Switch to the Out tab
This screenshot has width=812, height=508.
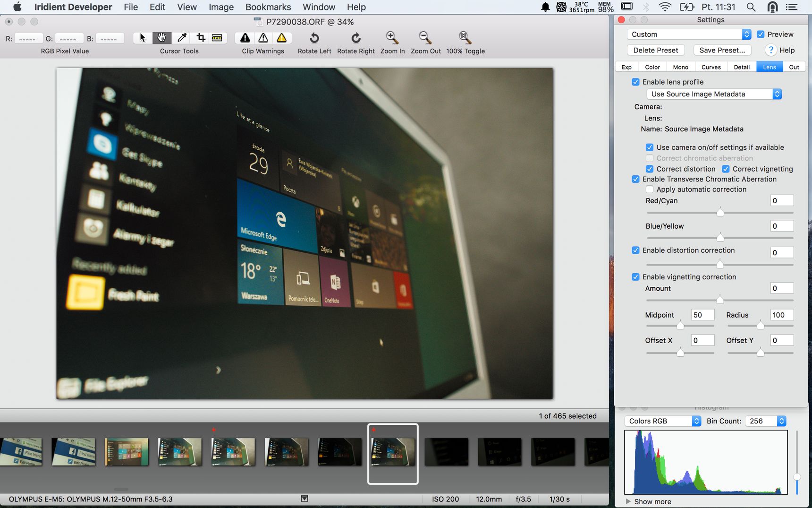[x=794, y=67]
